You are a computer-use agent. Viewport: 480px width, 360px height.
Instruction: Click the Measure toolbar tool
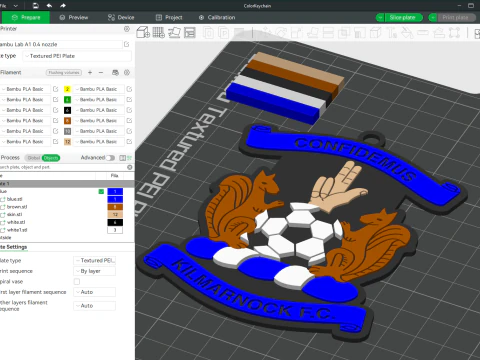(423, 33)
